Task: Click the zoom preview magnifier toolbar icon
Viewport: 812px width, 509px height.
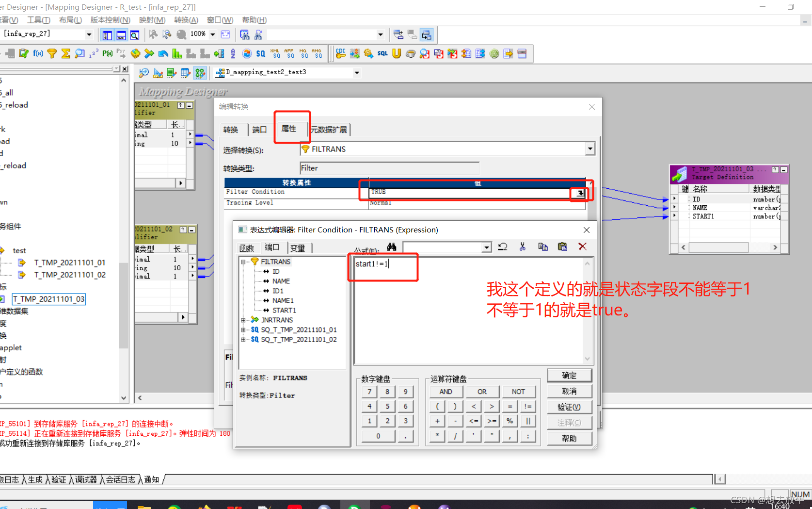Action: (x=135, y=35)
